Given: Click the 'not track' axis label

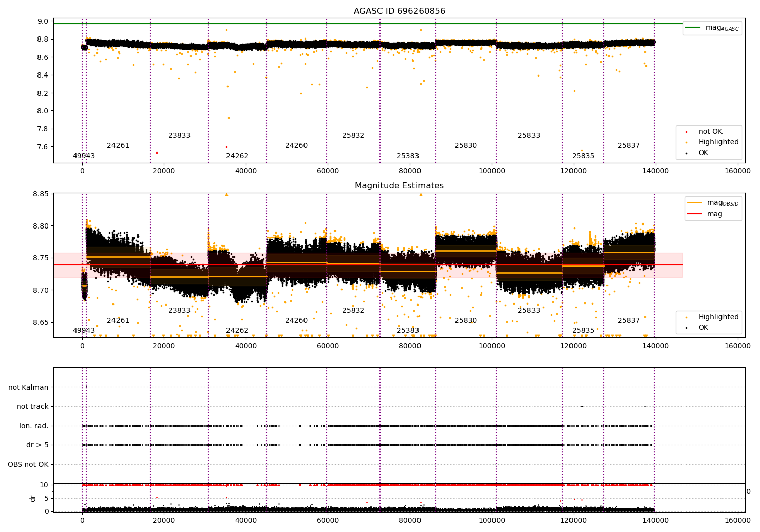Looking at the screenshot, I should 32,406.
